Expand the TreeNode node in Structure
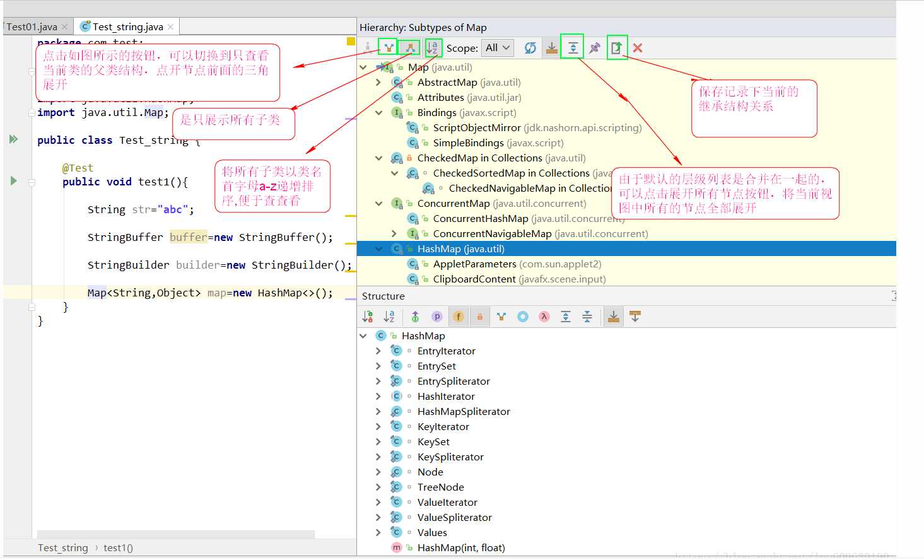Image resolution: width=924 pixels, height=560 pixels. click(x=378, y=487)
